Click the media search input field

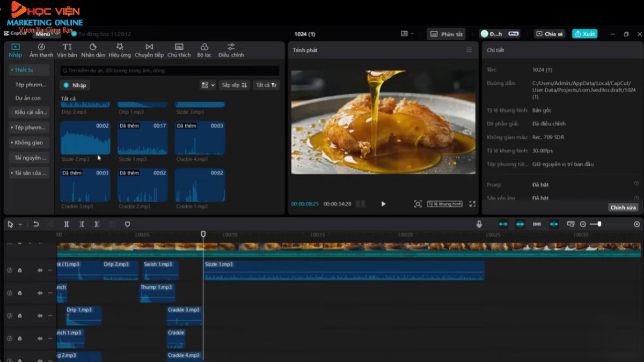170,70
